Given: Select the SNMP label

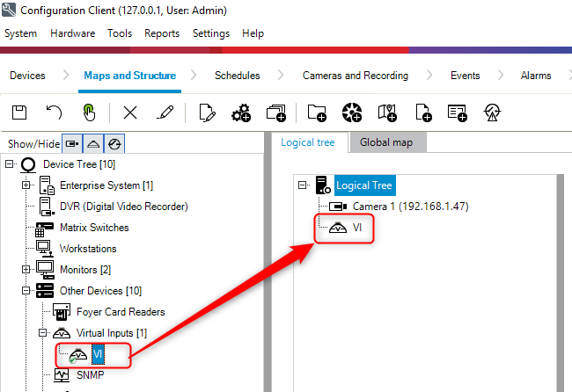Looking at the screenshot, I should [x=90, y=375].
